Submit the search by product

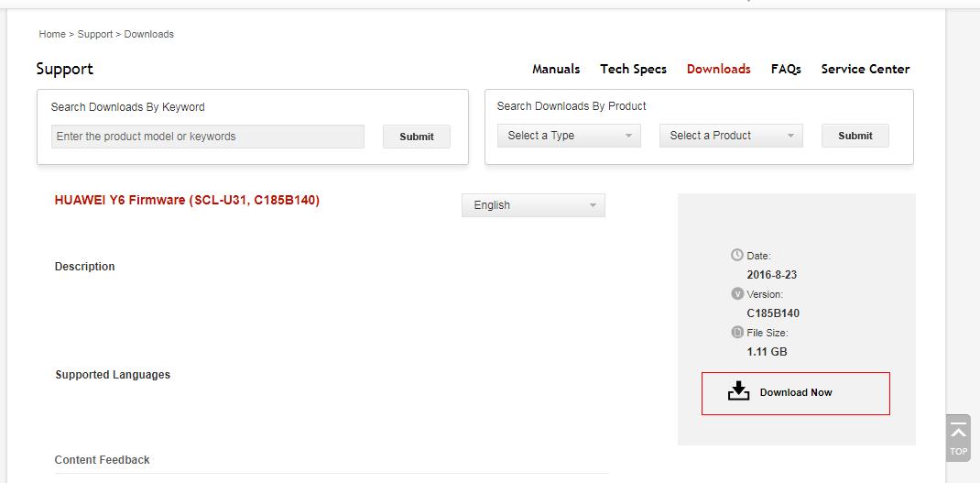(855, 136)
